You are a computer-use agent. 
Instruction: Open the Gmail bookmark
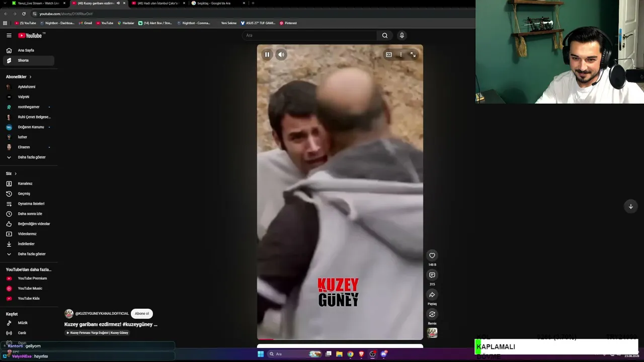[85, 23]
